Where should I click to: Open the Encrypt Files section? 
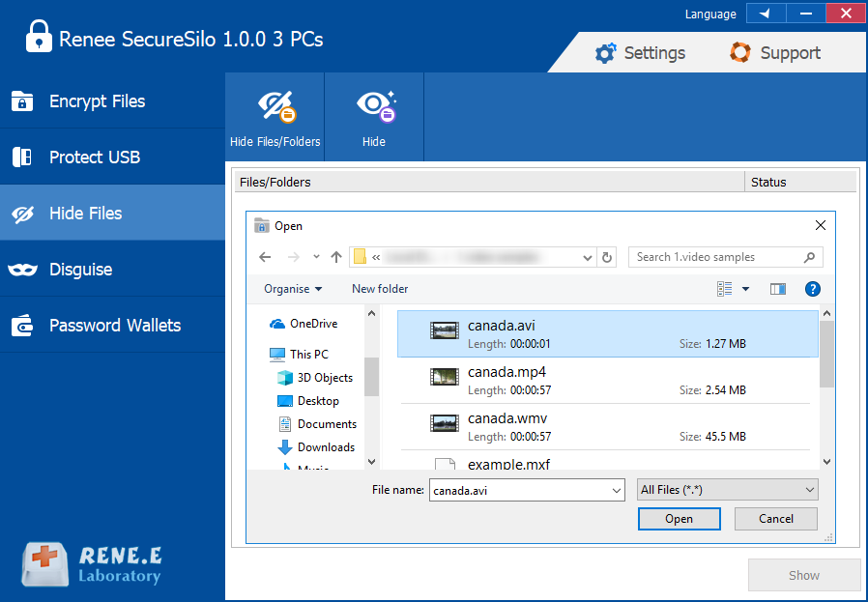(112, 101)
